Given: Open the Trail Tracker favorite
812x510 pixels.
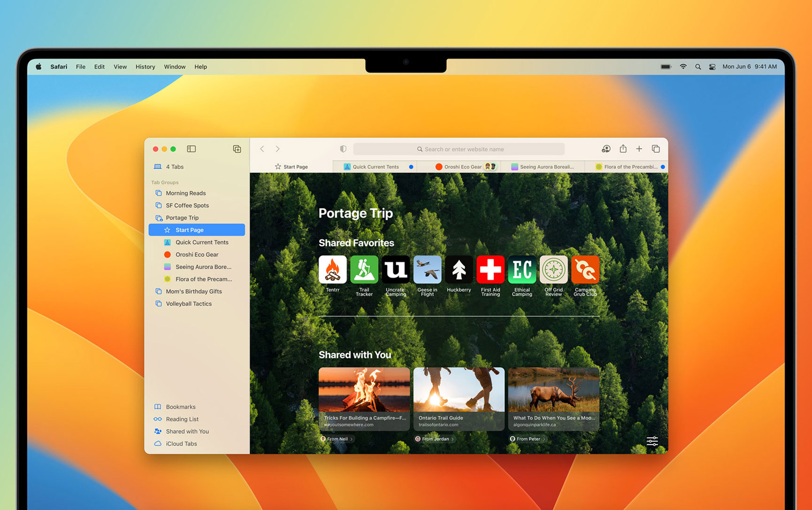Looking at the screenshot, I should (364, 270).
